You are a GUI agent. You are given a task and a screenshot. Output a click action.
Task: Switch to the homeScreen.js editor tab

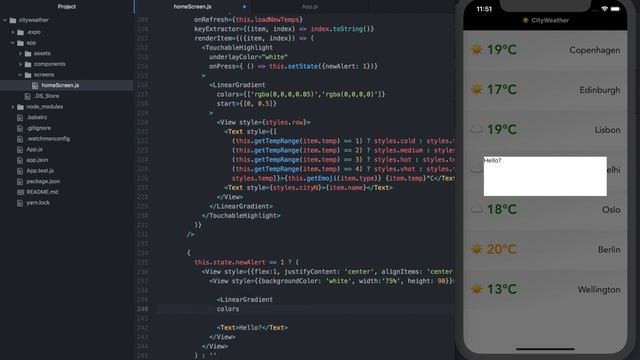[x=193, y=7]
